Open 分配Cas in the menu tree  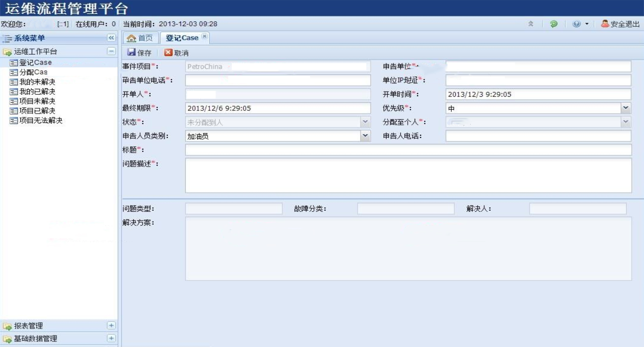[33, 72]
